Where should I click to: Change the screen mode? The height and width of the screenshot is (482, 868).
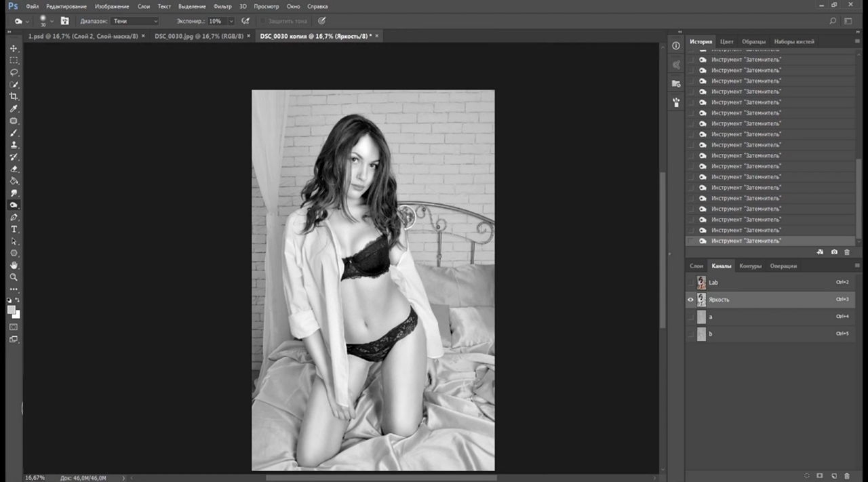[14, 339]
